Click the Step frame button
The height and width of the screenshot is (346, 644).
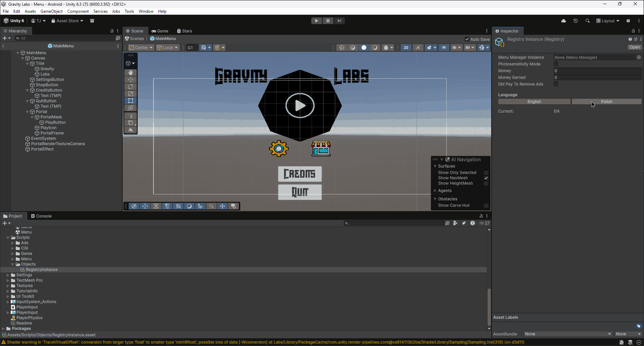click(339, 21)
